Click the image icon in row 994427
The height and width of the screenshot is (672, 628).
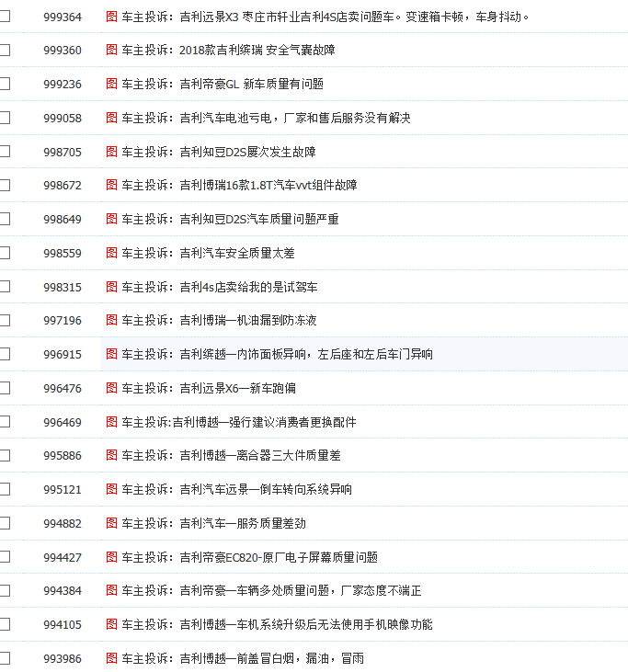click(x=111, y=556)
